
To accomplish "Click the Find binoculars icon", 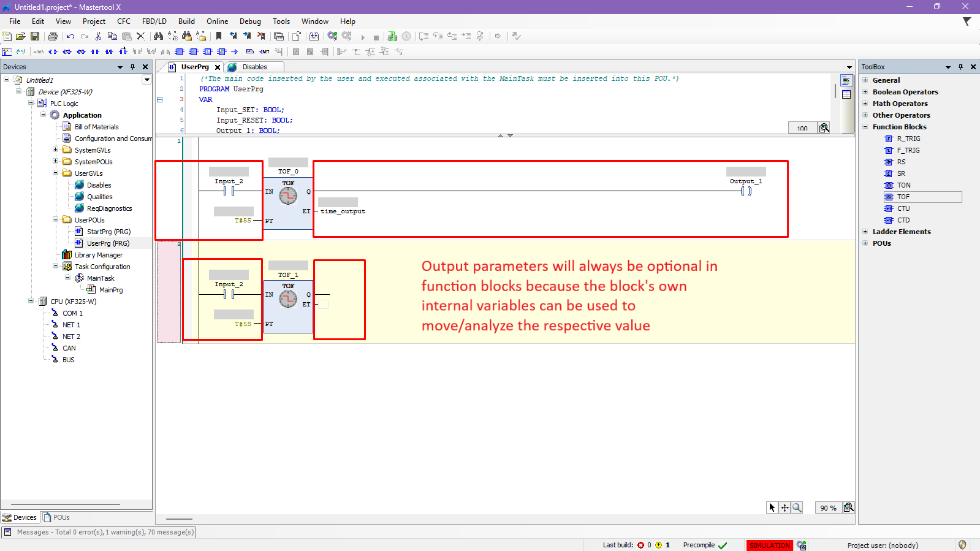I will coord(158,36).
